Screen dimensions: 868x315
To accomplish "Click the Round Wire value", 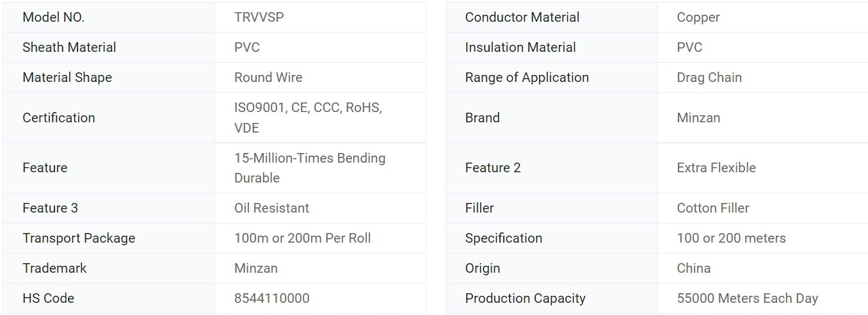I will click(268, 77).
